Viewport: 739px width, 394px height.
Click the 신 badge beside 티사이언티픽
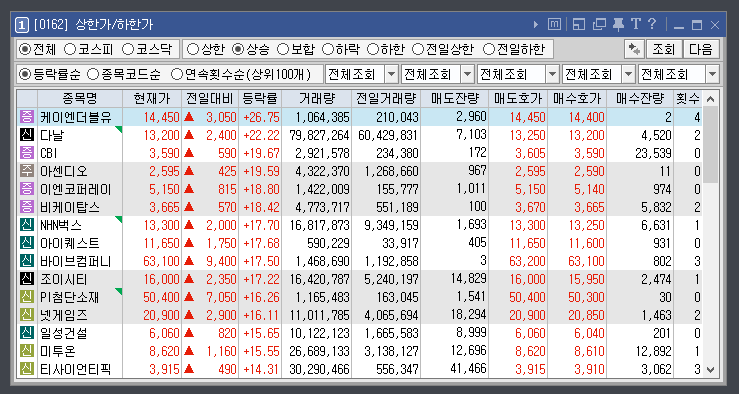(27, 369)
